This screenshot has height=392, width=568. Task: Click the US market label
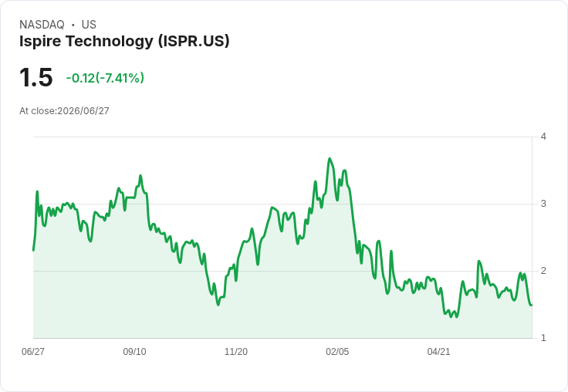pyautogui.click(x=89, y=25)
